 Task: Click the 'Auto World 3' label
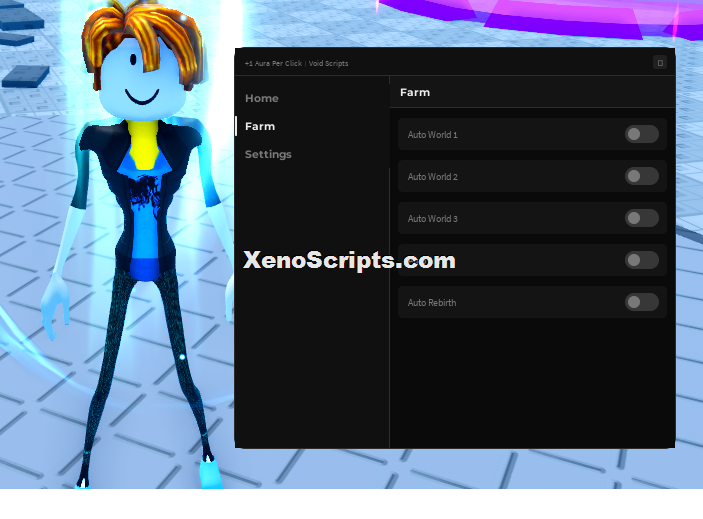433,219
